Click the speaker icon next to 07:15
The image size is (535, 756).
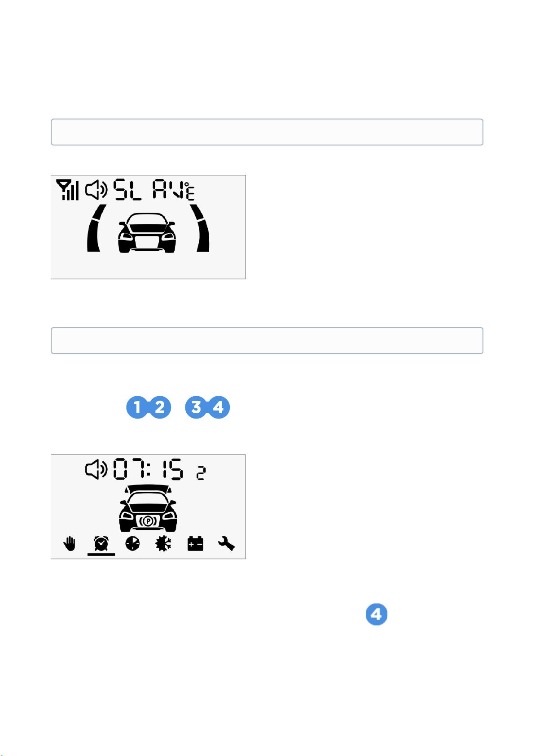pos(96,469)
